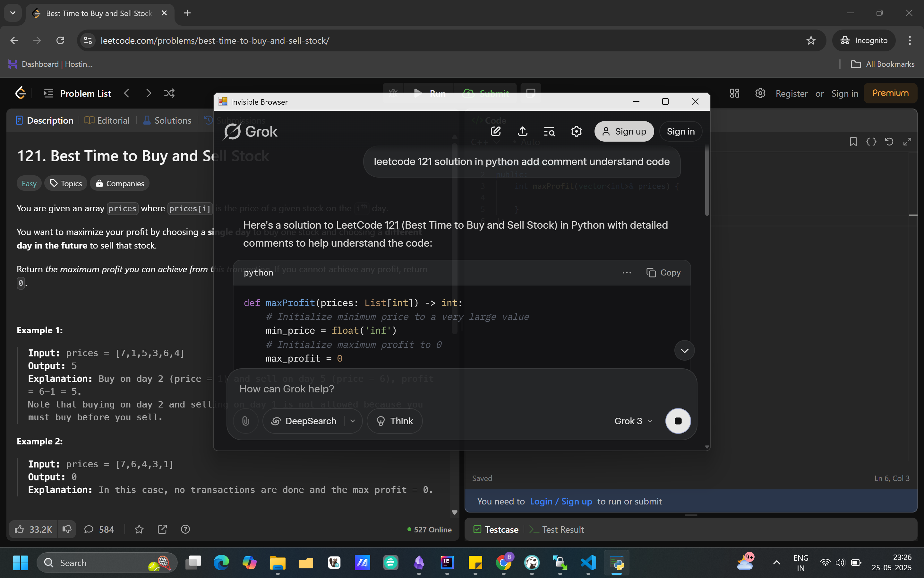Image resolution: width=924 pixels, height=578 pixels.
Task: Open the Problem List panel
Action: pos(78,93)
